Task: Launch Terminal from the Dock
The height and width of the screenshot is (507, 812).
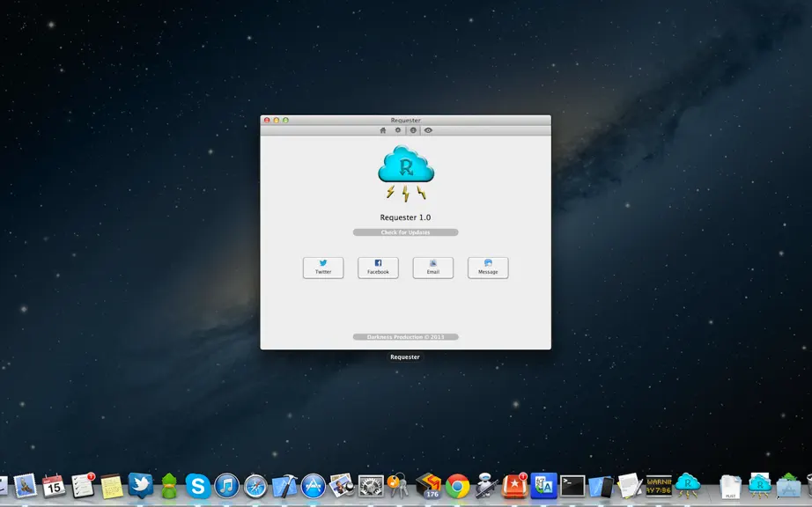Action: (572, 486)
